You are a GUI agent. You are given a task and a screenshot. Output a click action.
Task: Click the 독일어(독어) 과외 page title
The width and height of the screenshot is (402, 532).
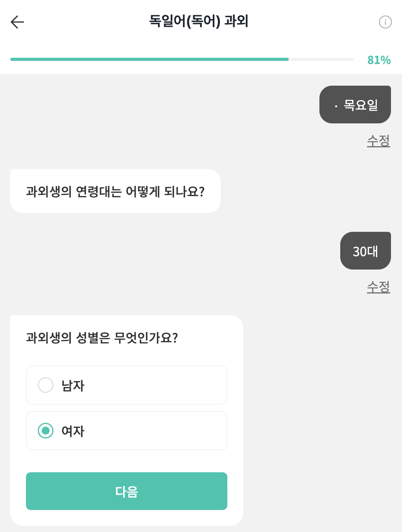199,21
